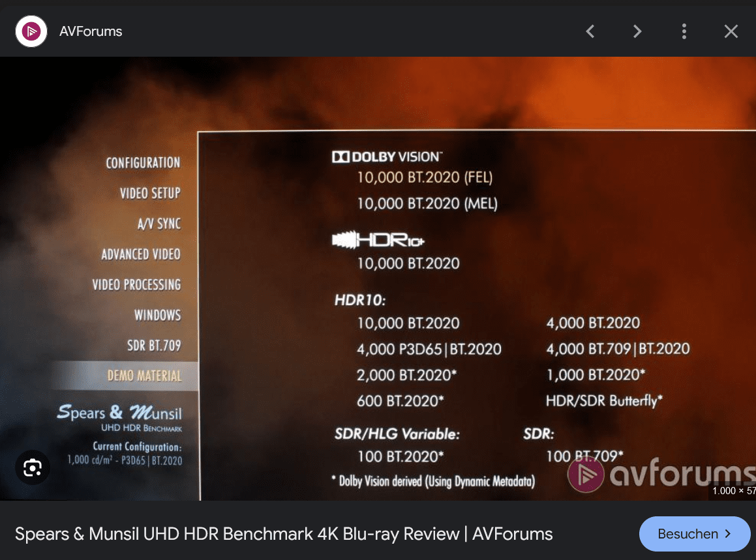The height and width of the screenshot is (560, 756).
Task: Search this image with Lens icon
Action: (x=33, y=468)
